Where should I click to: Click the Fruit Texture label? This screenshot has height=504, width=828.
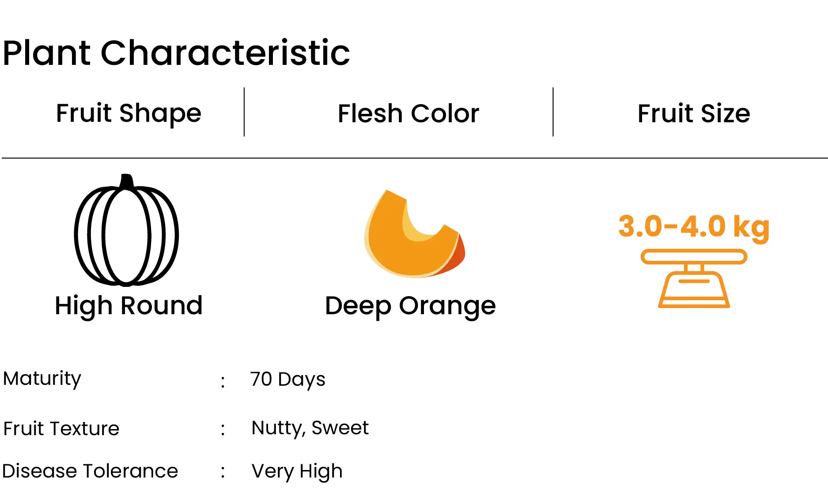click(61, 429)
